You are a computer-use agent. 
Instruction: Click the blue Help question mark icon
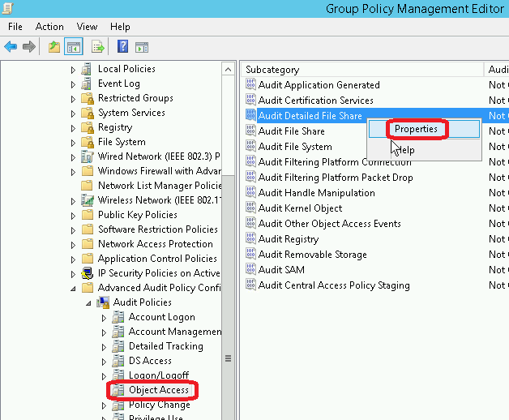(122, 46)
